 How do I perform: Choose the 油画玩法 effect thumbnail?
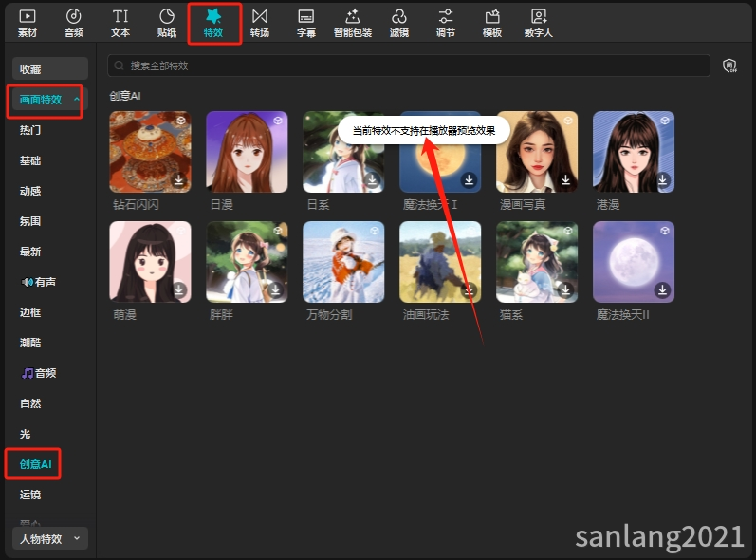click(439, 262)
